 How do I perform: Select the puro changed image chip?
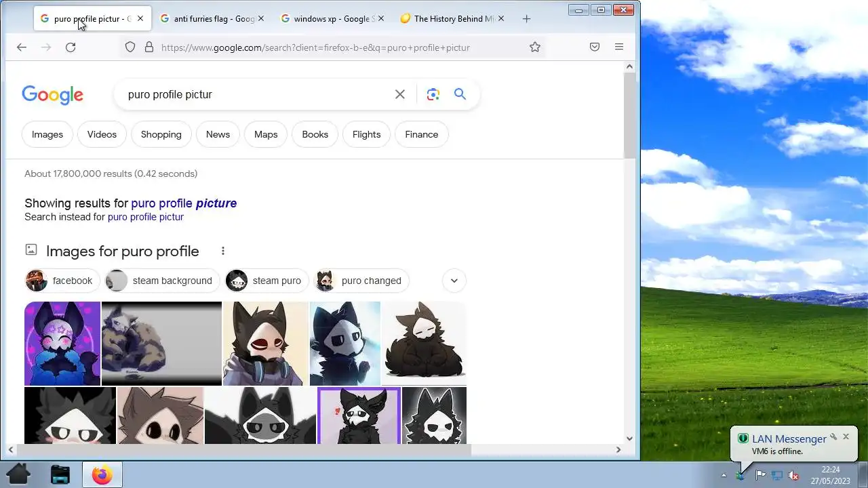[361, 281]
